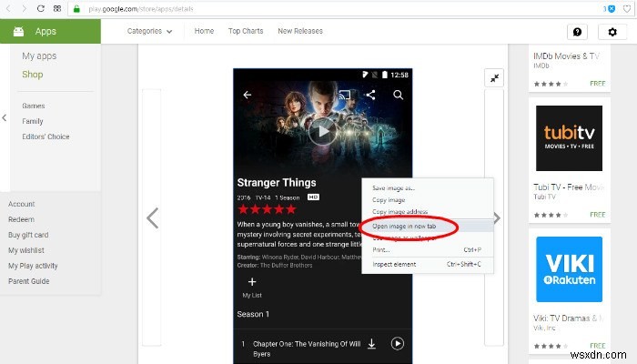Go to Home tab
The width and height of the screenshot is (637, 364).
[204, 31]
